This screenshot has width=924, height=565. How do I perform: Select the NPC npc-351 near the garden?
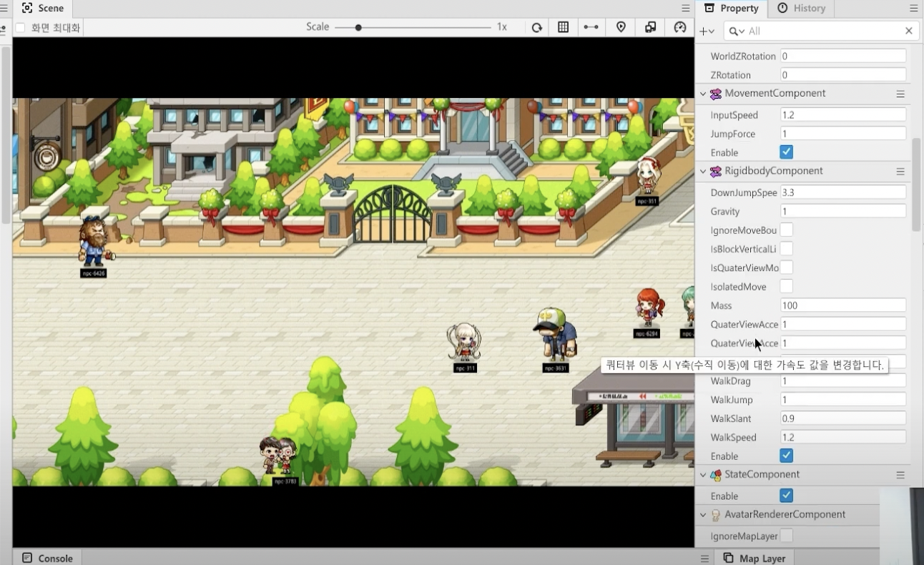coord(648,176)
